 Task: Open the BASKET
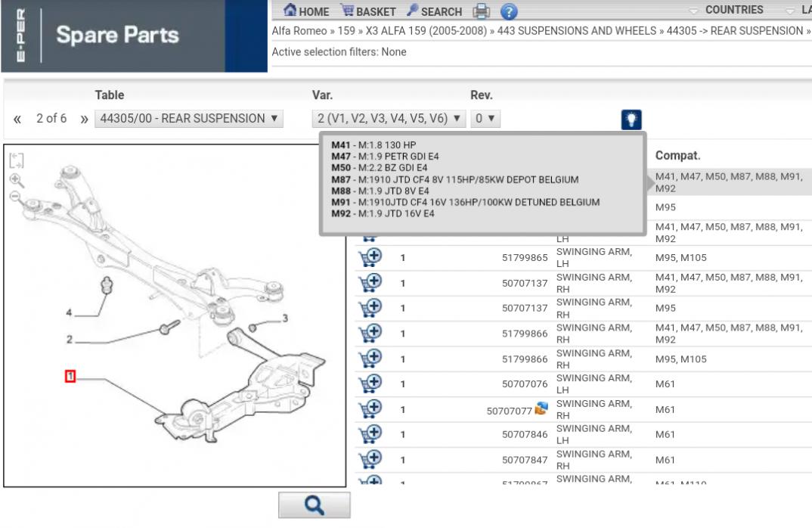point(367,11)
